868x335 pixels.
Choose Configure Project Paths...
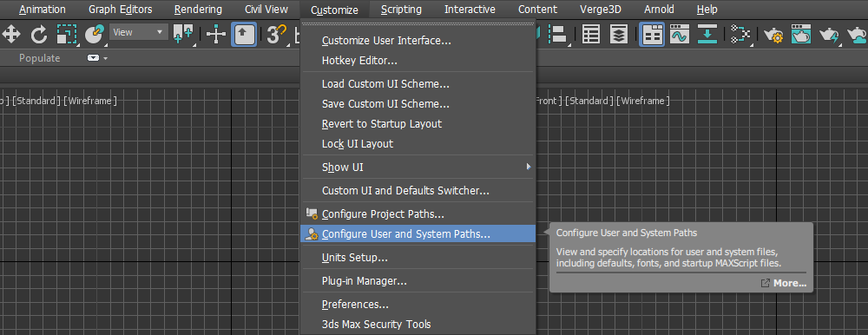(x=418, y=213)
